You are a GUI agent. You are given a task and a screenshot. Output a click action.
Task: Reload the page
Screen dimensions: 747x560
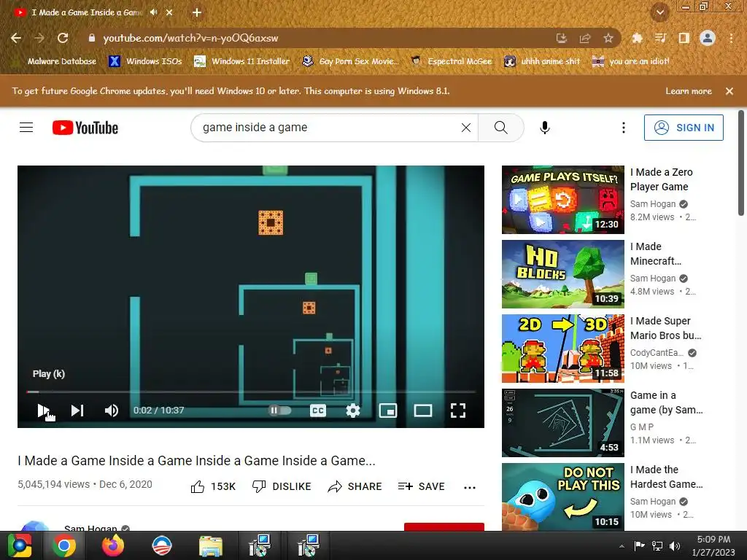tap(63, 38)
